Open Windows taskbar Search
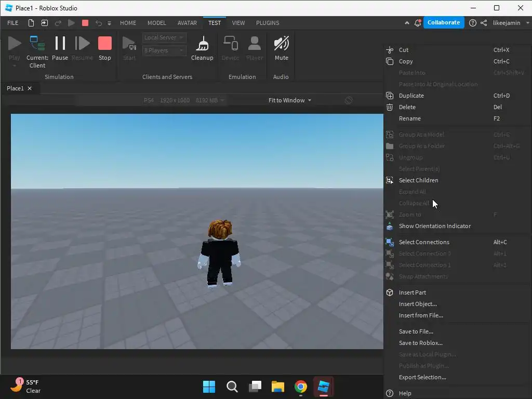The image size is (532, 399). [x=232, y=387]
